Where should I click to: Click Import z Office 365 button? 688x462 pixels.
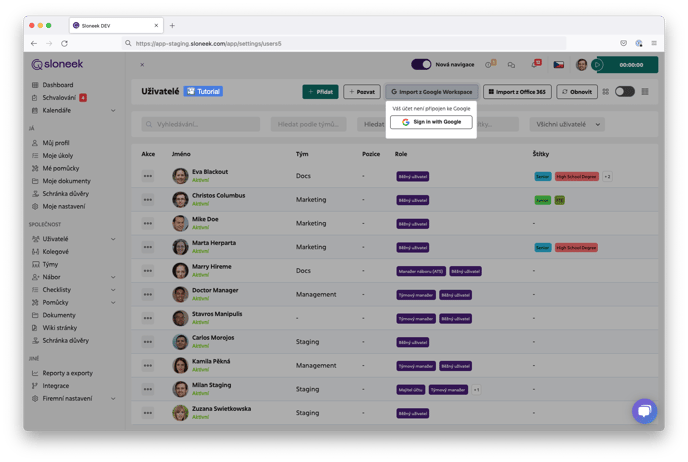click(x=517, y=92)
